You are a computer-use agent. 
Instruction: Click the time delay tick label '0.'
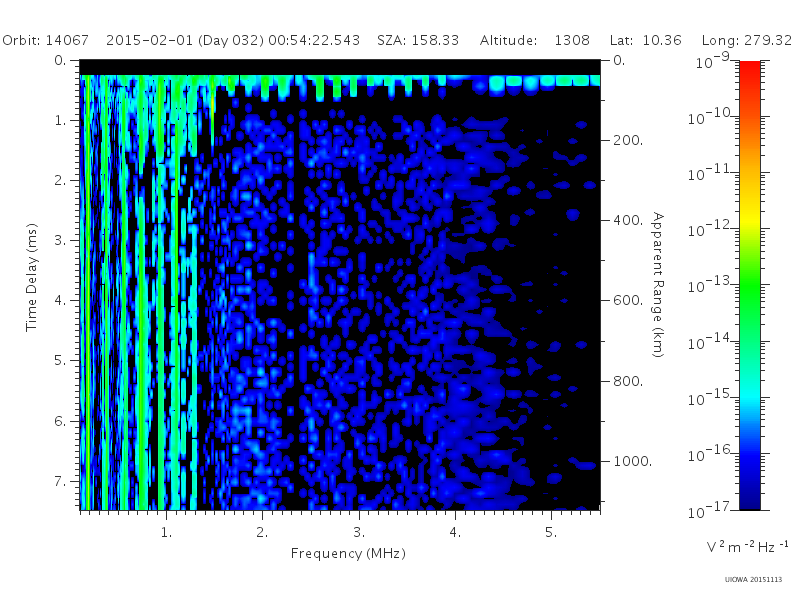[61, 61]
